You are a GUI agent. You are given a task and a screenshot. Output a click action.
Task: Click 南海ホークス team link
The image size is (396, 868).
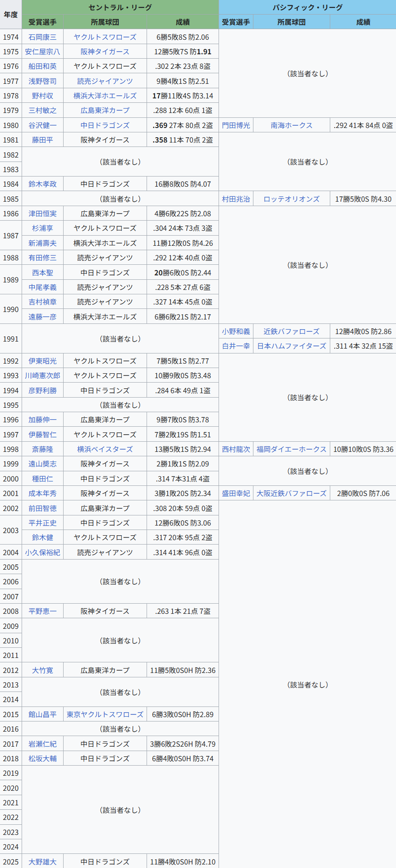point(291,125)
